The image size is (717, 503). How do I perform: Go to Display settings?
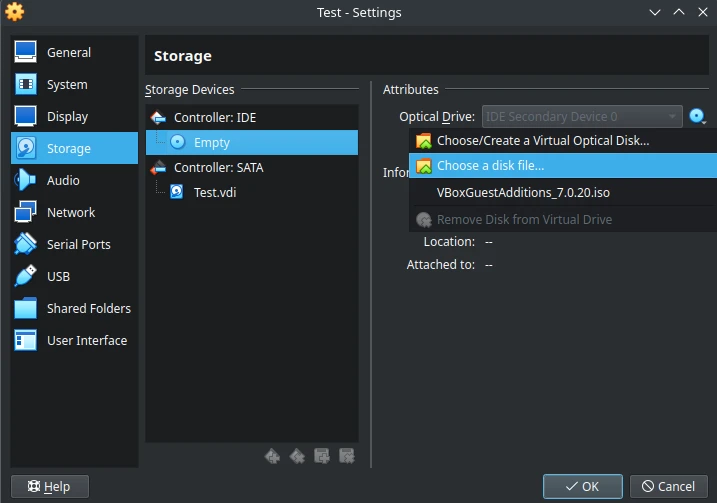tap(74, 116)
